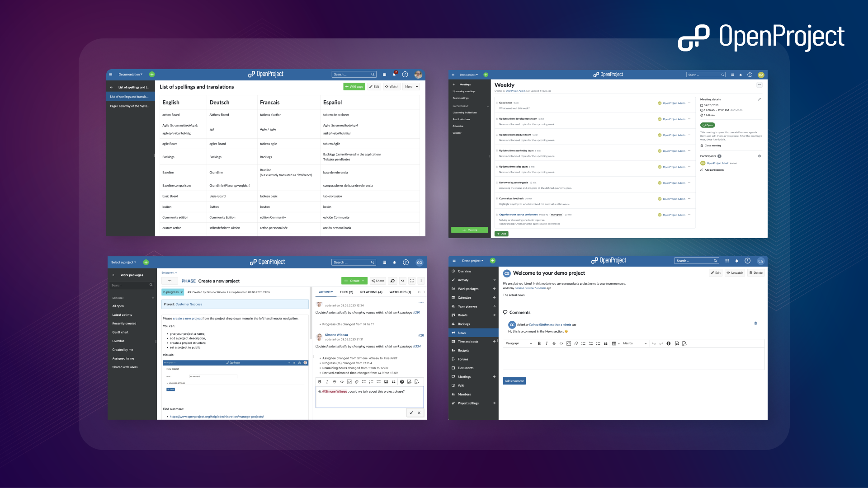Toggle Watch button on wiki page

pyautogui.click(x=392, y=87)
